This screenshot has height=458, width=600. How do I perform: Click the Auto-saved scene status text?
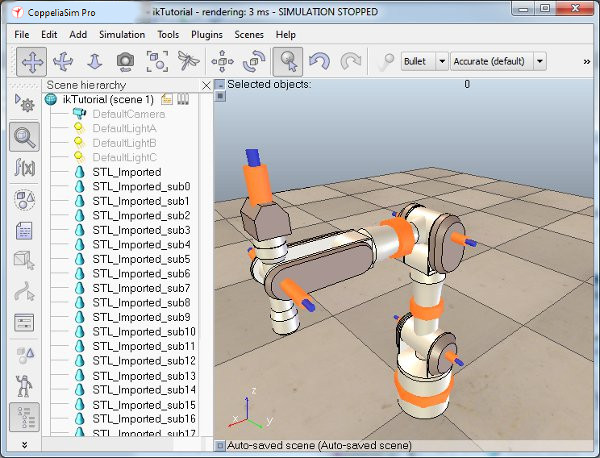pyautogui.click(x=319, y=445)
